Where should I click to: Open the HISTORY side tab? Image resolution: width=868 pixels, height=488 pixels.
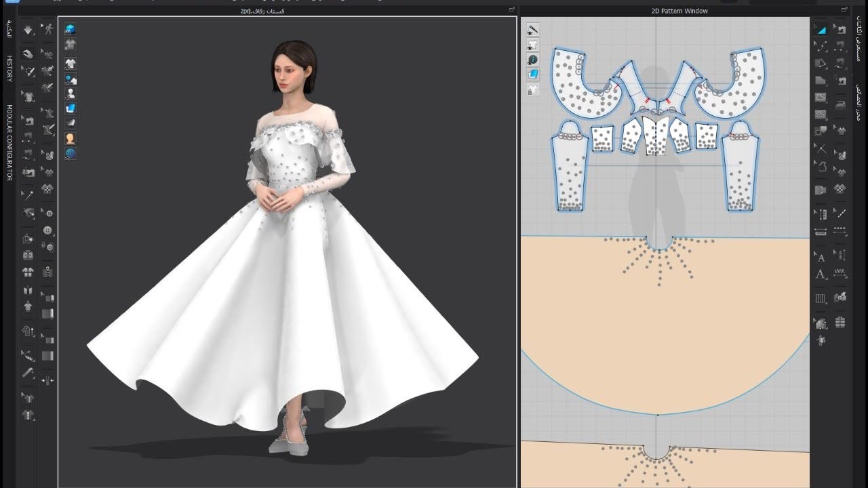[9, 69]
